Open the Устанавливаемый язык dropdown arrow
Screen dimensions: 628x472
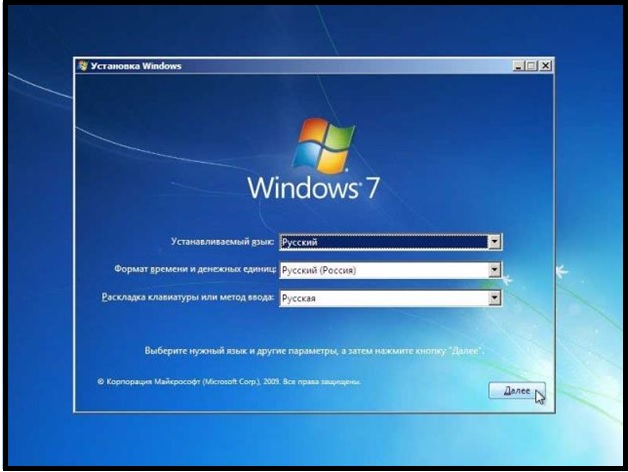pyautogui.click(x=495, y=242)
